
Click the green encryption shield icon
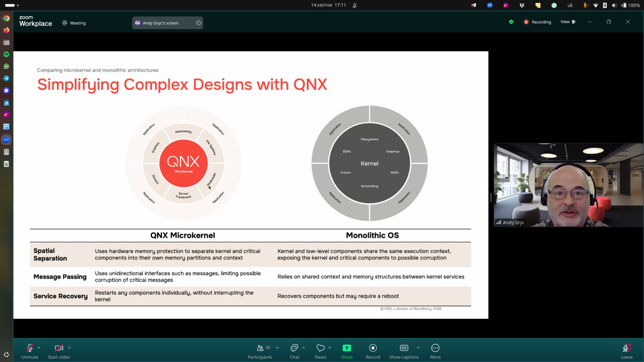511,22
